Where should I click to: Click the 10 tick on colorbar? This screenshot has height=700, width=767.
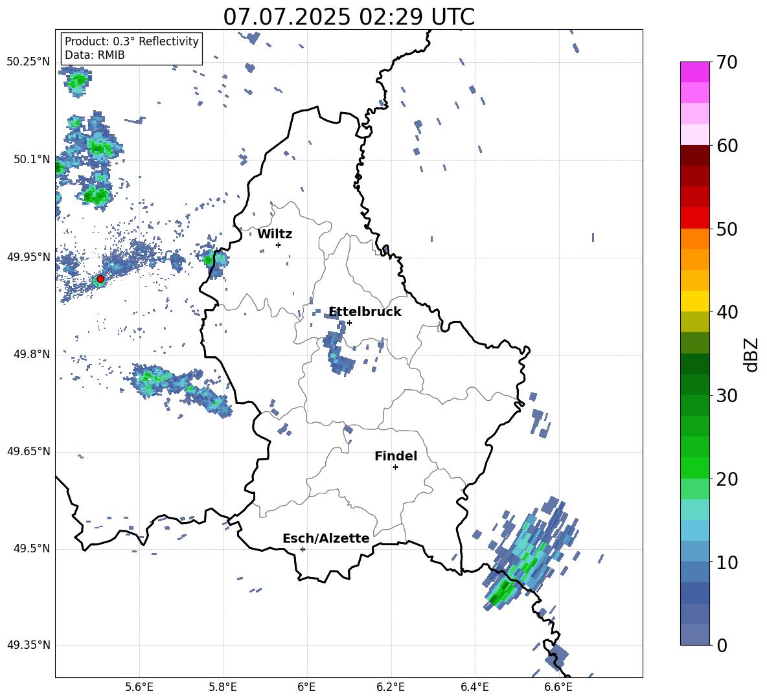[727, 562]
